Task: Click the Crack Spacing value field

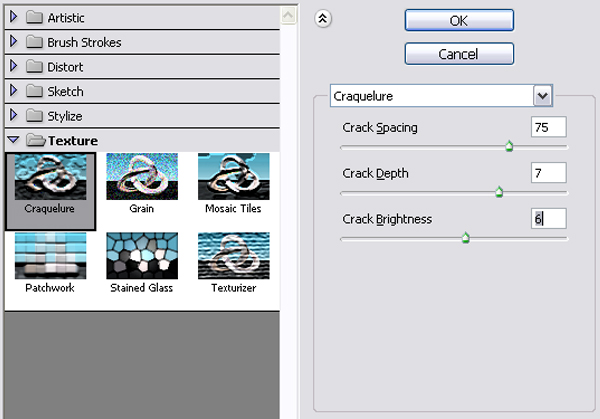Action: [x=549, y=127]
